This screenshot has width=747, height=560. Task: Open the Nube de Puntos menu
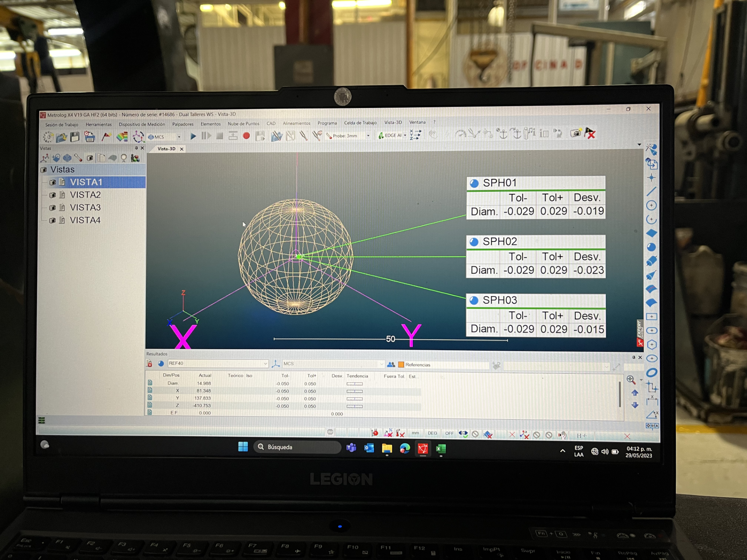(x=243, y=124)
